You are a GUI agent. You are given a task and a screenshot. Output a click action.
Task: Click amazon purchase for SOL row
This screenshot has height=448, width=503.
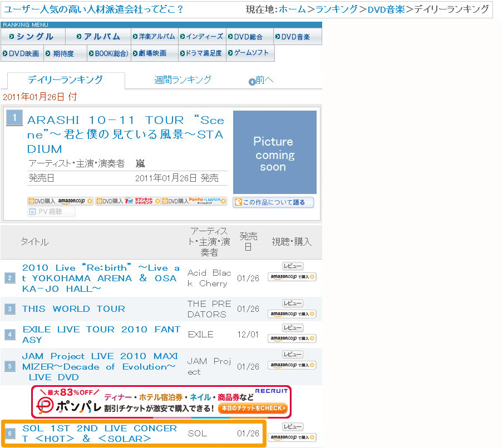click(x=292, y=437)
